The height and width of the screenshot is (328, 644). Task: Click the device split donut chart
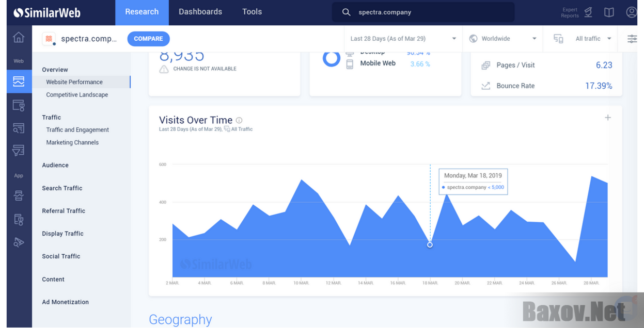[x=331, y=58]
